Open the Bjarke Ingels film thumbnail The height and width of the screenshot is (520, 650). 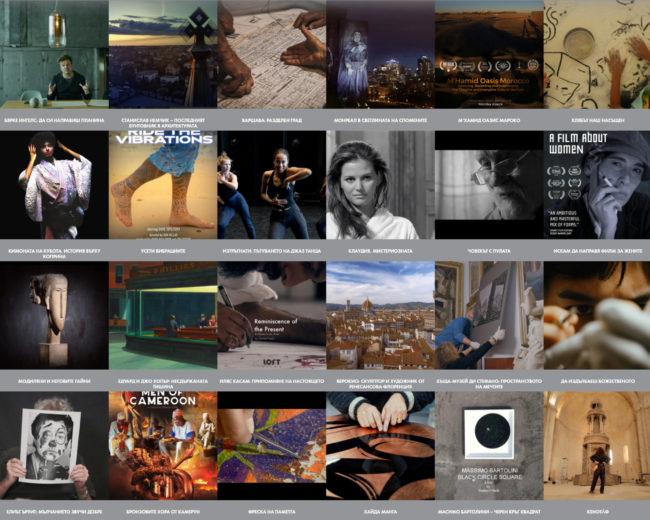[x=53, y=54]
